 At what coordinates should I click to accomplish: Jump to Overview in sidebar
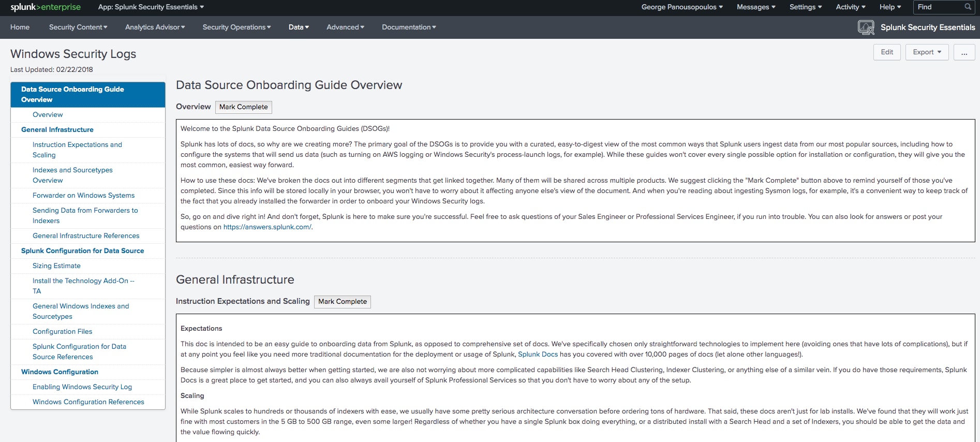pyautogui.click(x=48, y=115)
